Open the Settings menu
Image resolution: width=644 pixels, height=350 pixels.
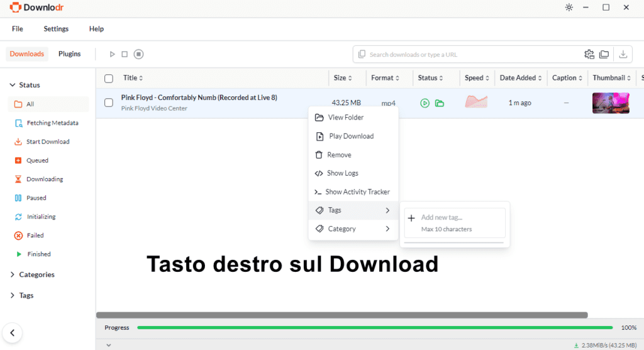pyautogui.click(x=56, y=29)
